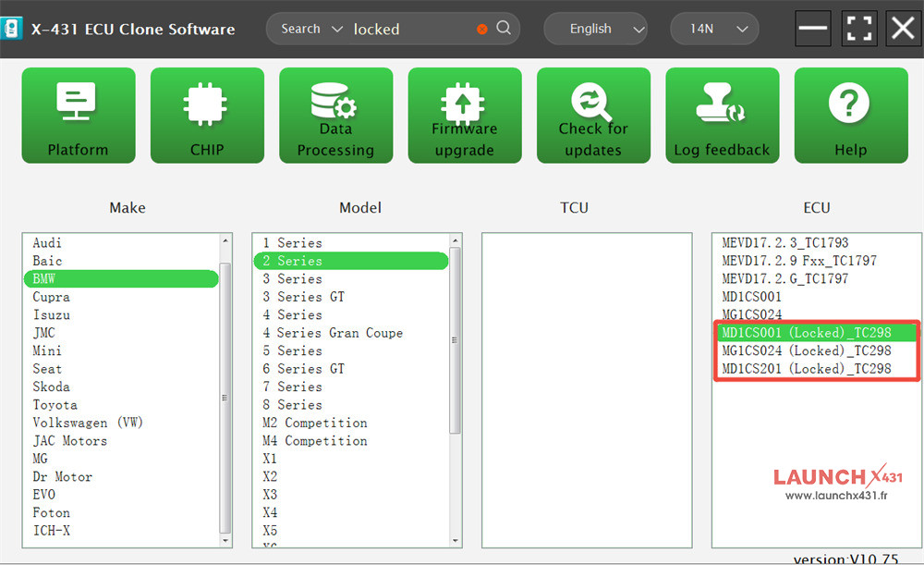Click Model list scroll up arrow
924x565 pixels.
(x=455, y=240)
